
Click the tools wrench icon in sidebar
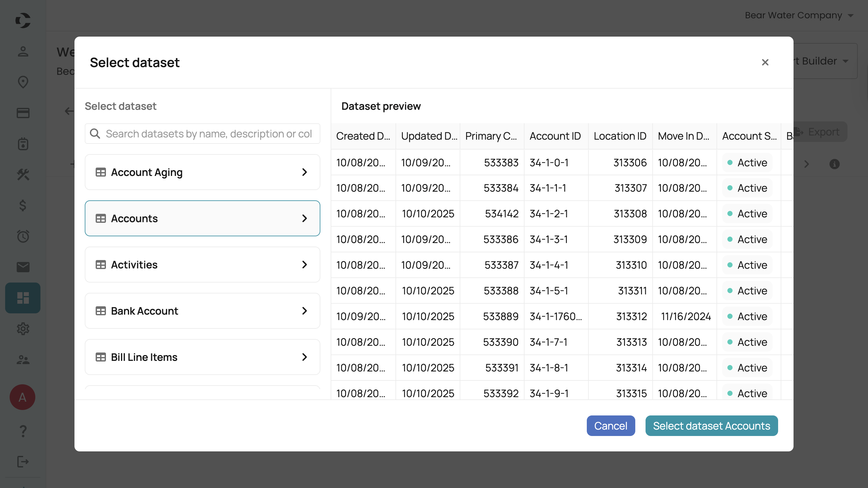tap(22, 175)
